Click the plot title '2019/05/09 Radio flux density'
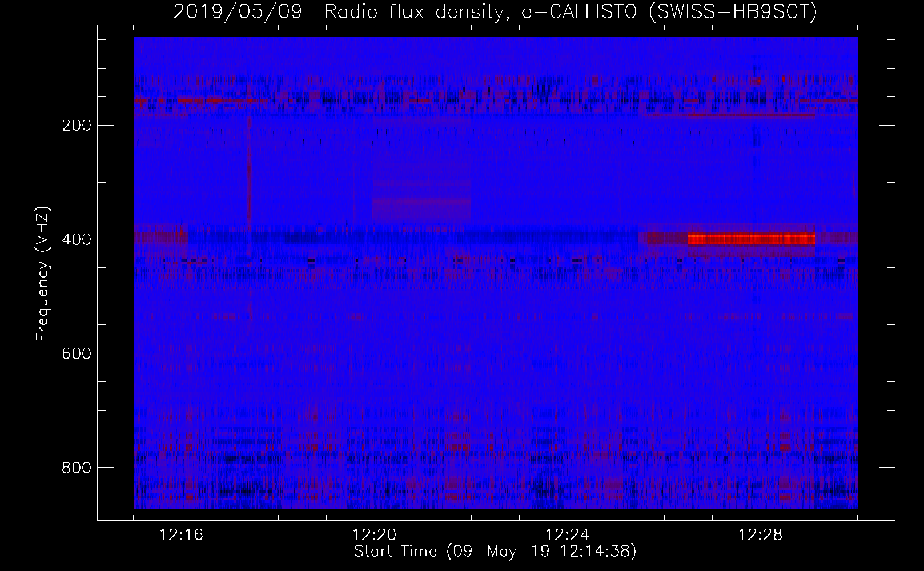This screenshot has height=571, width=924. pyautogui.click(x=343, y=11)
